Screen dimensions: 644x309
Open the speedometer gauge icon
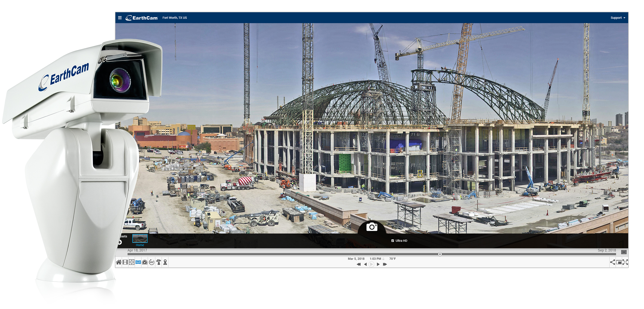point(145,262)
